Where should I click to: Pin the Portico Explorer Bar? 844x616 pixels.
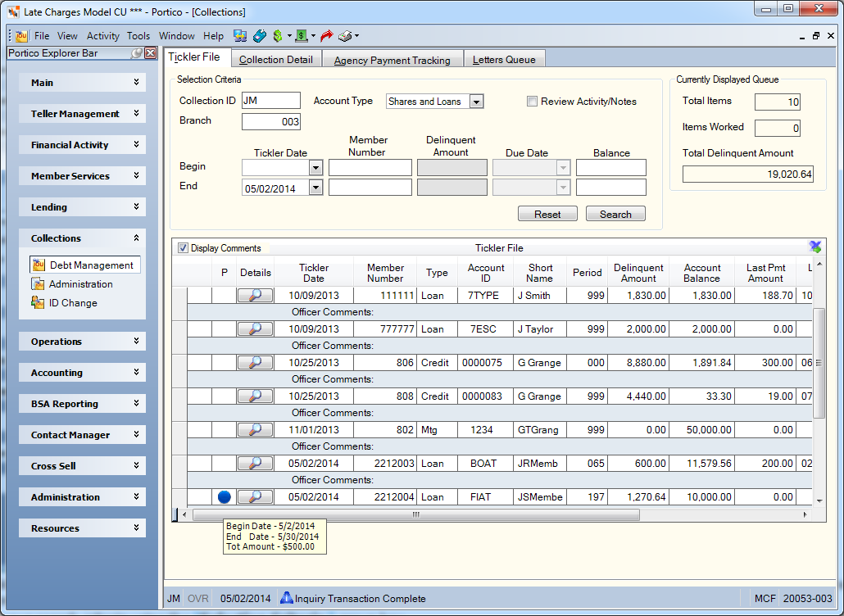tap(138, 52)
